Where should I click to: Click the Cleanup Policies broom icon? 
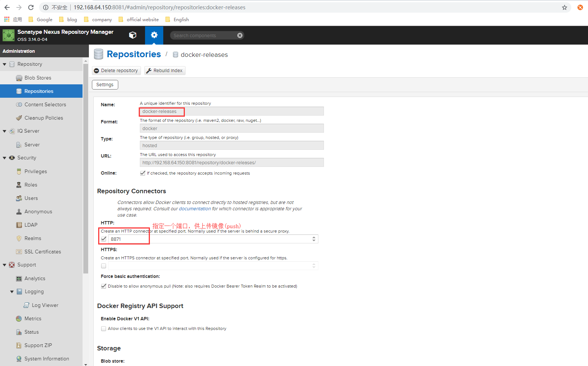[19, 118]
